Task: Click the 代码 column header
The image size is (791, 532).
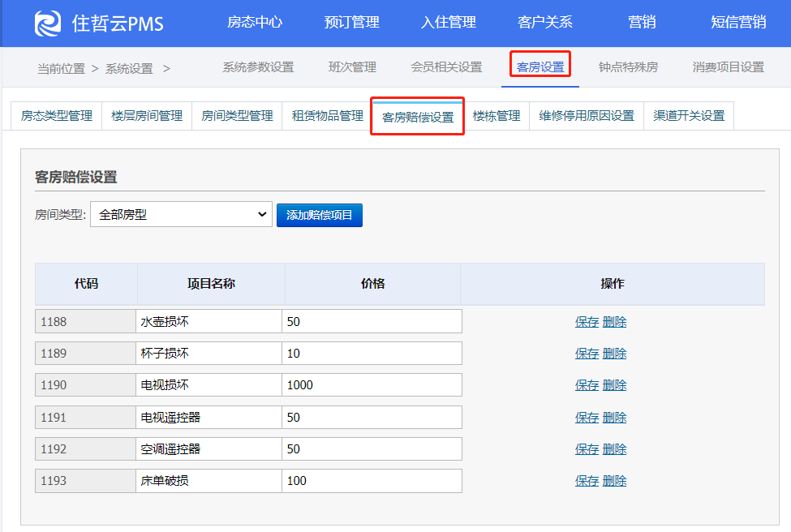Action: [x=86, y=284]
